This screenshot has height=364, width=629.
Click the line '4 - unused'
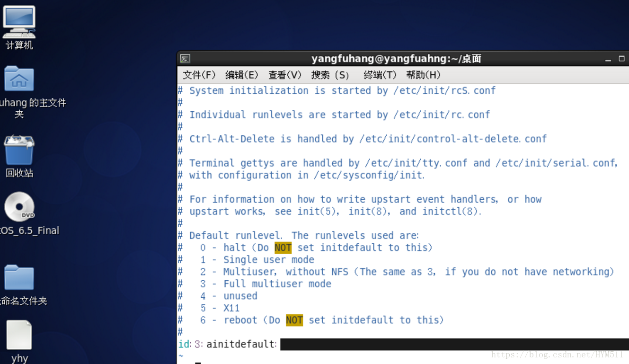[229, 296]
